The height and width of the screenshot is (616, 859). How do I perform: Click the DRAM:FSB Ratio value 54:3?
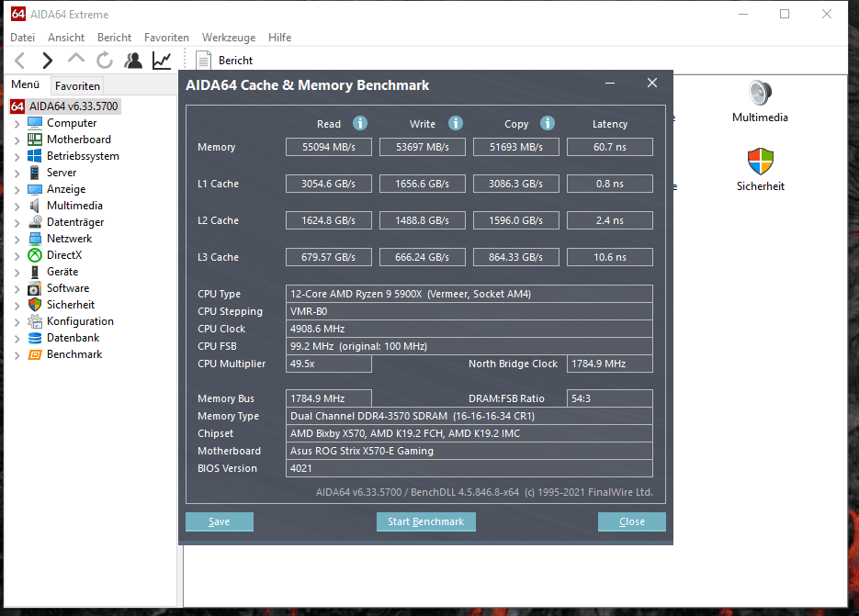pyautogui.click(x=610, y=398)
